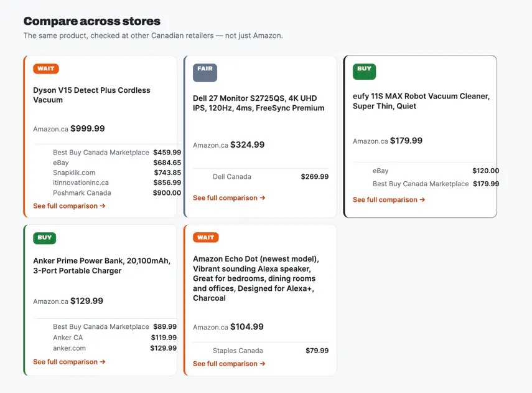Select the eufy 11S MAX Robot Vacuum title
Viewport: 532px width, 393px height.
(421, 102)
